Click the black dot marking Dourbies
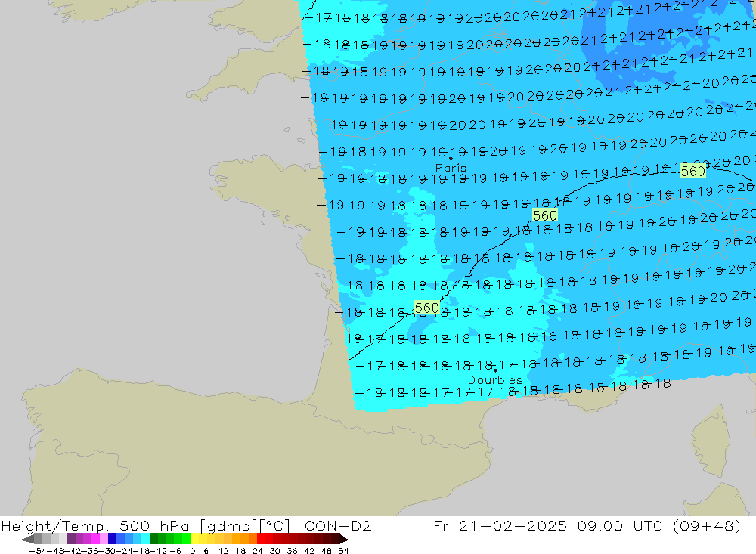Screen dimensions: 756x554 pos(495,370)
